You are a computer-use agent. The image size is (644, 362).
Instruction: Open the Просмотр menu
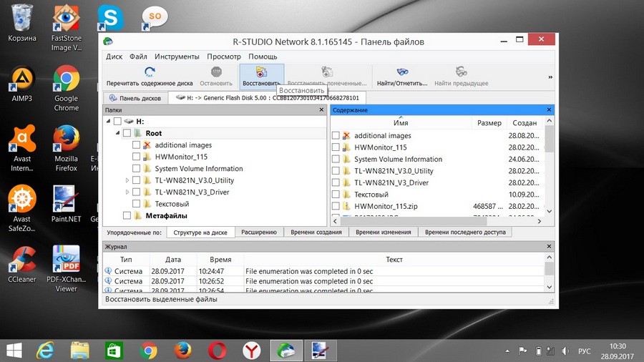point(224,57)
